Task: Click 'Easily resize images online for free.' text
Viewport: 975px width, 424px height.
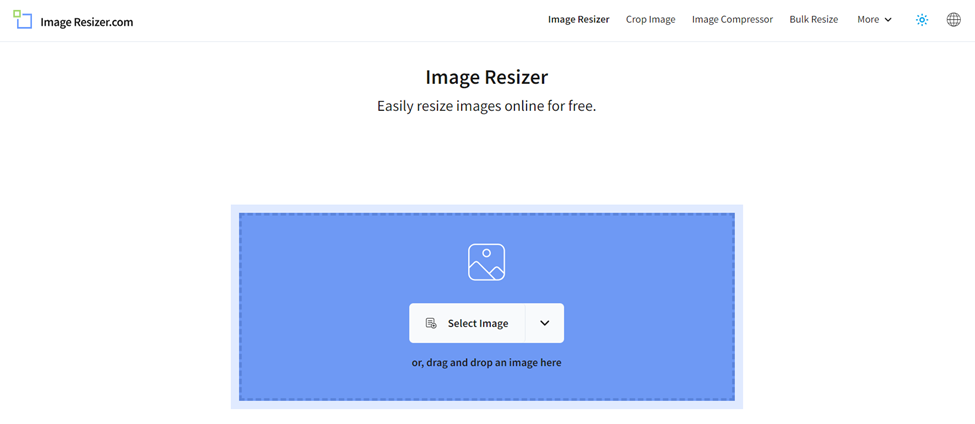Action: (486, 106)
